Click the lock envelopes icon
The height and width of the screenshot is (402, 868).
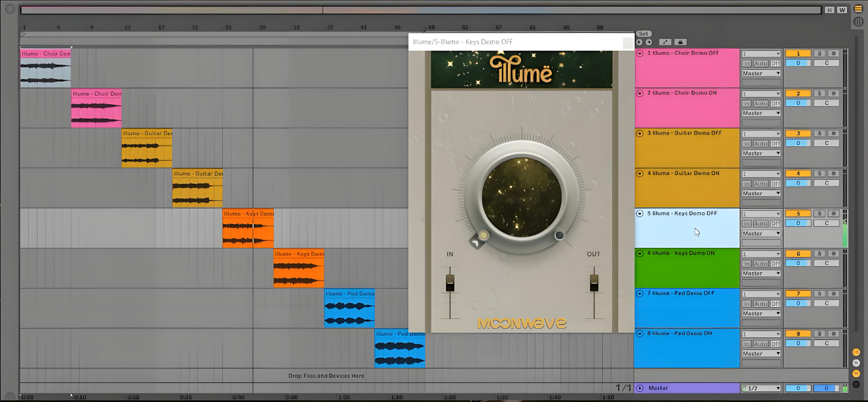pos(680,42)
